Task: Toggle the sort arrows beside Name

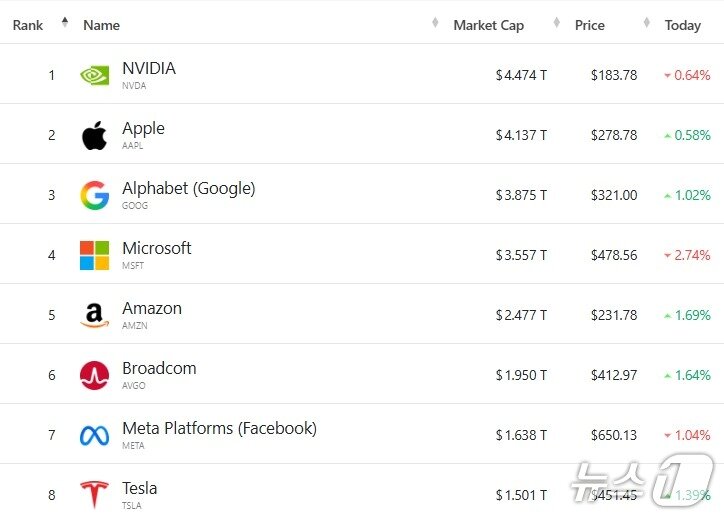Action: pyautogui.click(x=435, y=23)
